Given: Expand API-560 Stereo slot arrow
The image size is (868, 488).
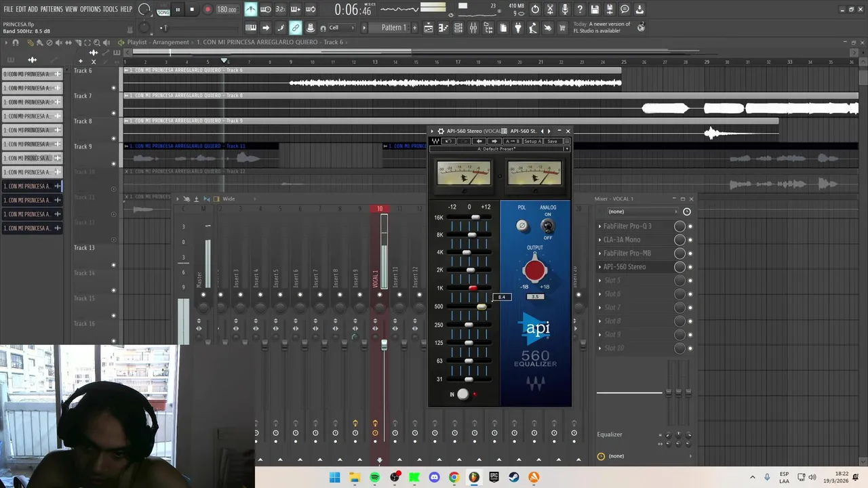Looking at the screenshot, I should [x=599, y=266].
